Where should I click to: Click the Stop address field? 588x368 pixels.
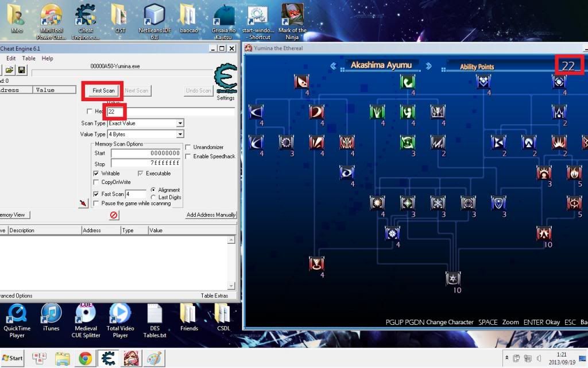point(146,163)
